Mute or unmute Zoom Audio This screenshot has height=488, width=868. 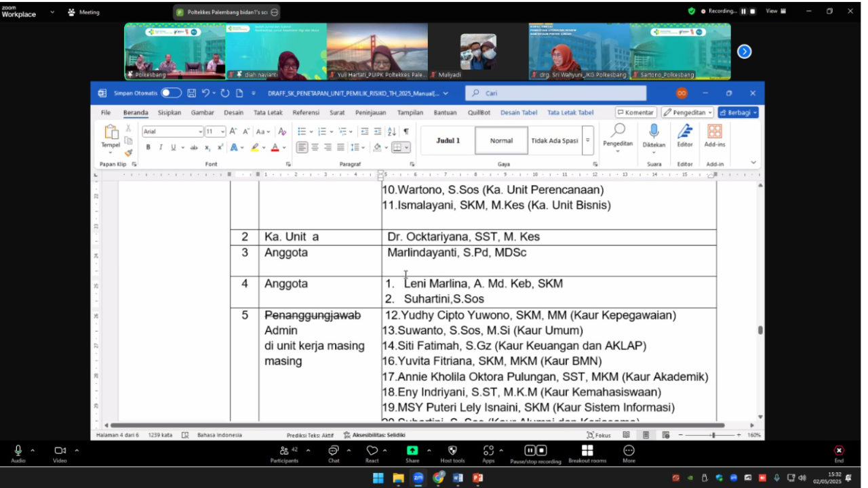pyautogui.click(x=18, y=451)
